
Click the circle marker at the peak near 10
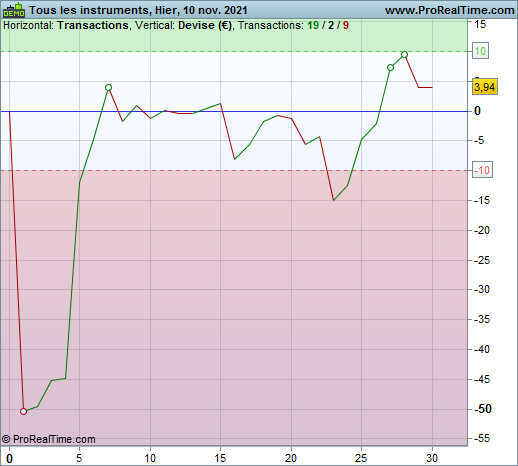(x=404, y=54)
